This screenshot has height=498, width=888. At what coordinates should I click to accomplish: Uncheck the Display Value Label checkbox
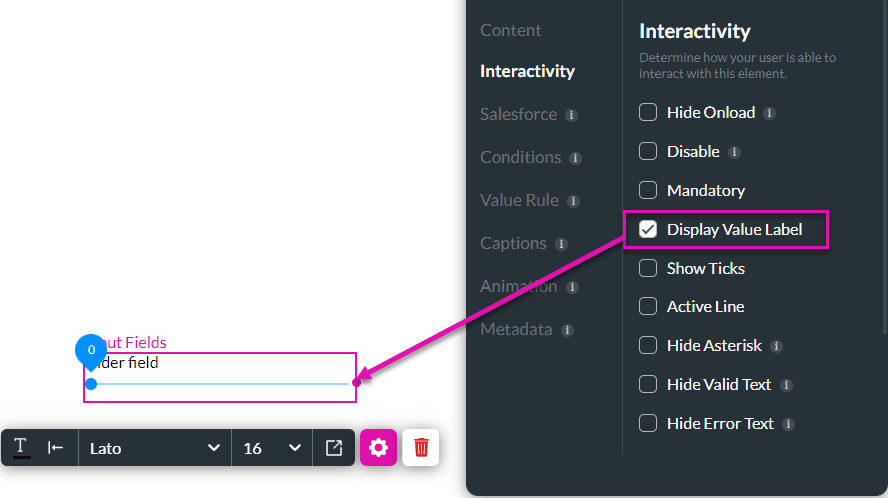(648, 229)
